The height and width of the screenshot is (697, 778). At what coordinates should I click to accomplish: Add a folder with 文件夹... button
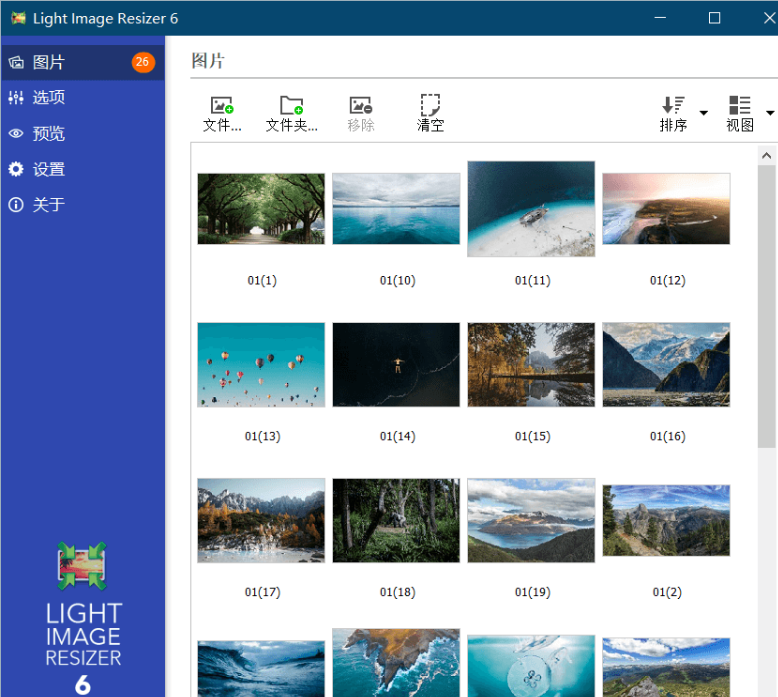coord(292,114)
